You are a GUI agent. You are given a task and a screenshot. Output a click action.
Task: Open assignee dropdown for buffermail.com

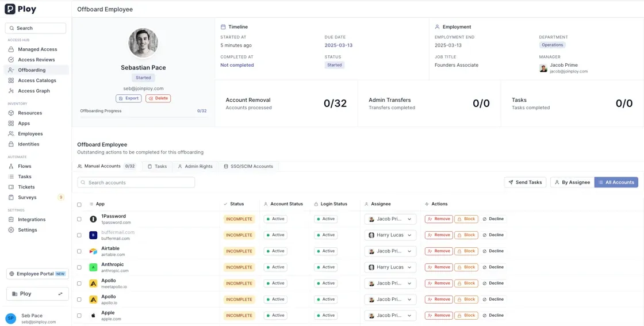[390, 235]
